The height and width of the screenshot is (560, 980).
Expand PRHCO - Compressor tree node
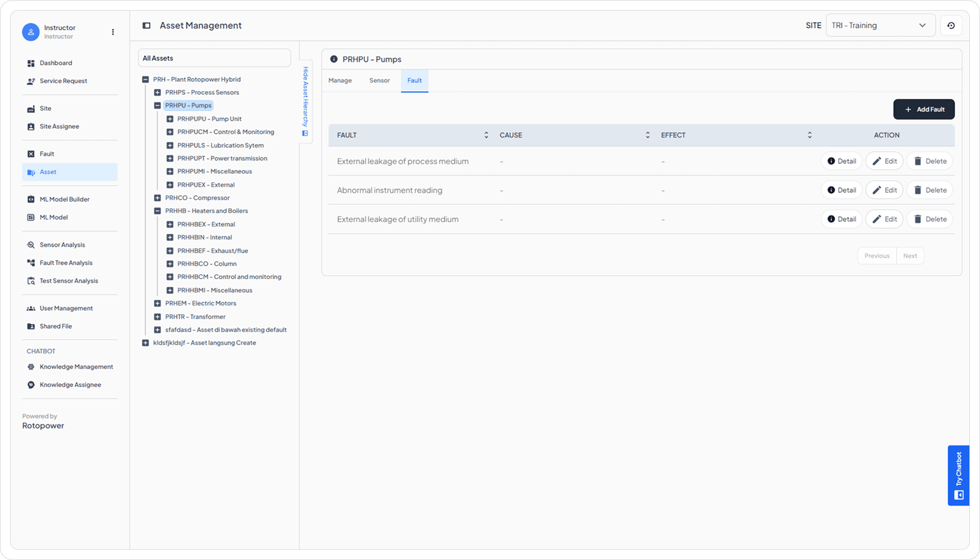click(158, 198)
